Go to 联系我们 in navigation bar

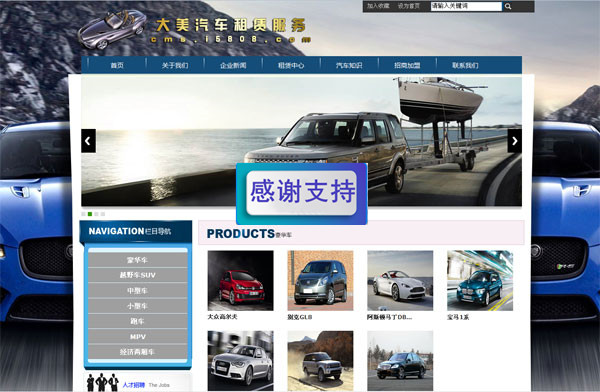point(465,65)
